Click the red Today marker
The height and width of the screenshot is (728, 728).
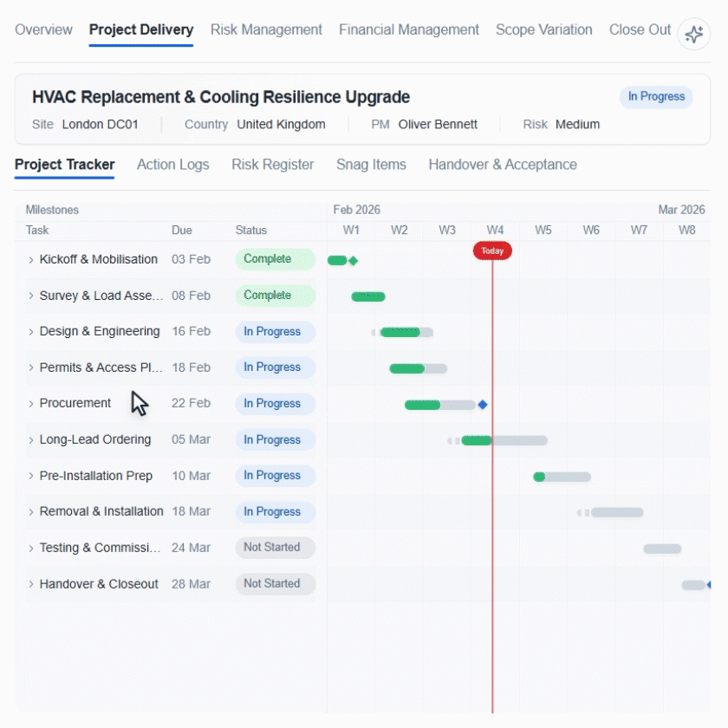492,251
